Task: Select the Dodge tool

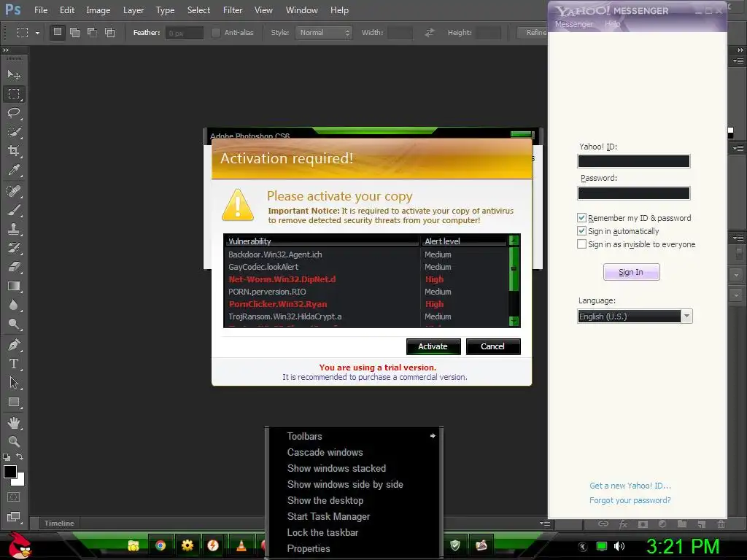Action: tap(14, 324)
